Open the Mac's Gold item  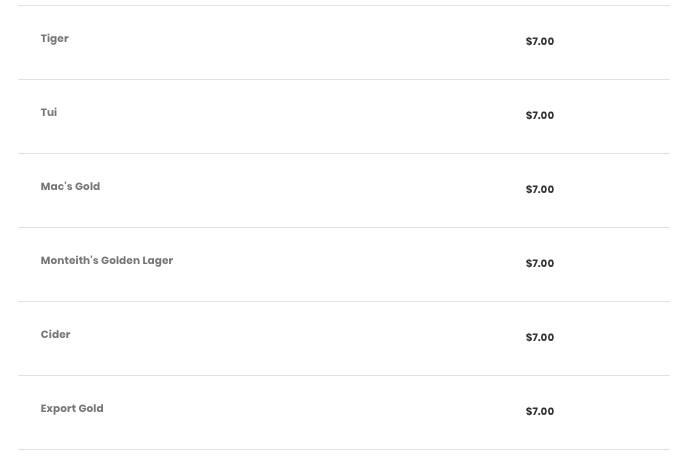(70, 187)
